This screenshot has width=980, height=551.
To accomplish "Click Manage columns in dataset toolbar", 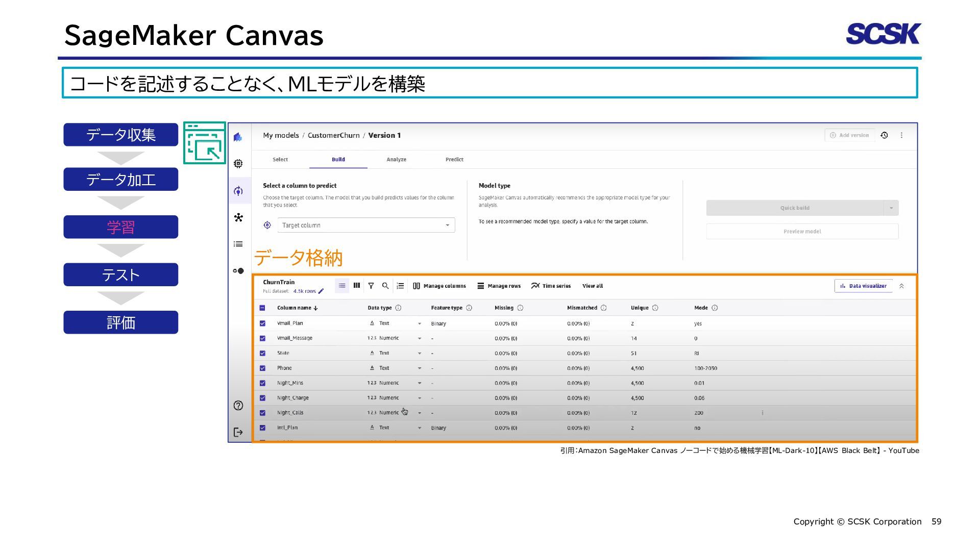I will 439,286.
